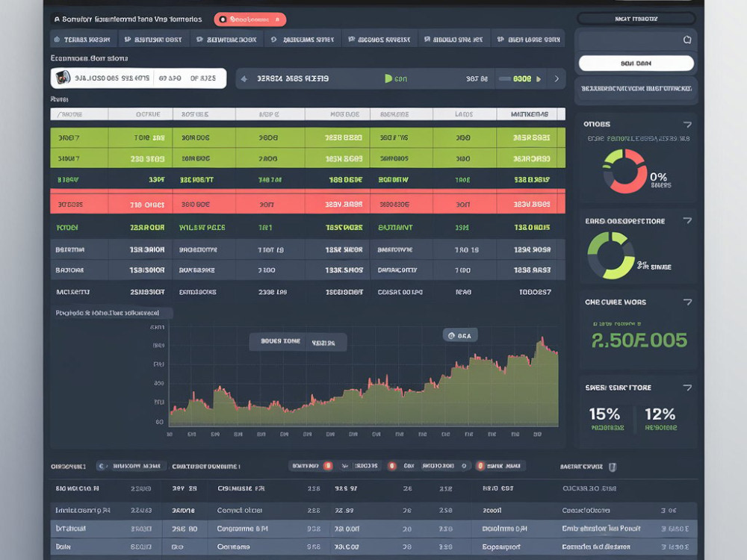Select the third tab in the tab strip

[227, 40]
